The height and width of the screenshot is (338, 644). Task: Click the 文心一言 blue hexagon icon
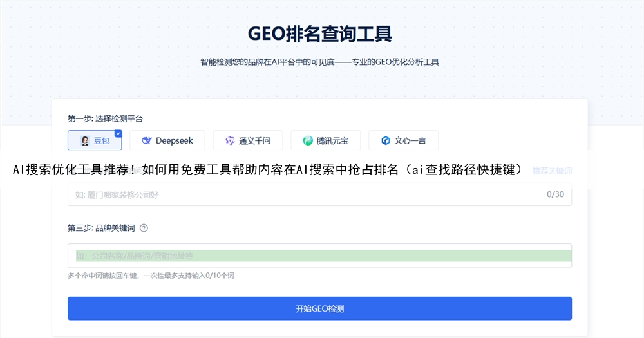386,140
